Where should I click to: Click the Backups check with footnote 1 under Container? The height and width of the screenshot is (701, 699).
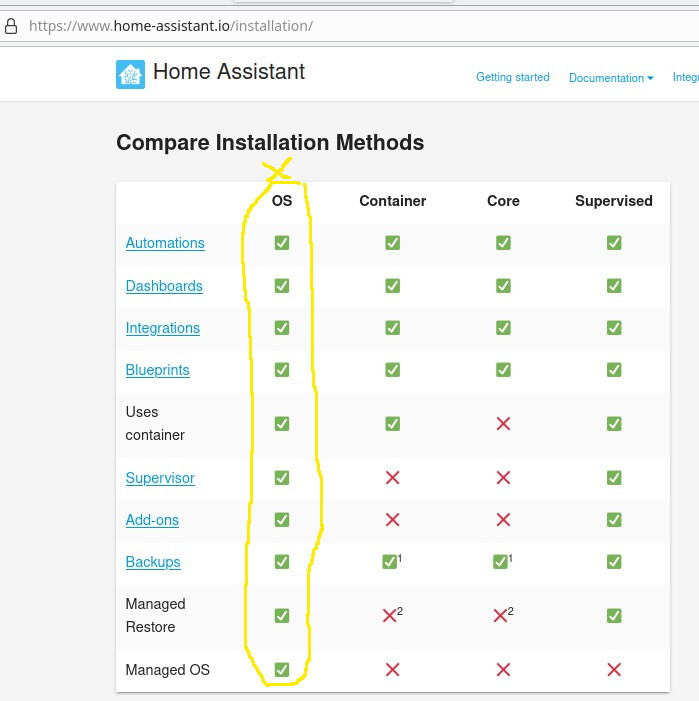pyautogui.click(x=390, y=562)
